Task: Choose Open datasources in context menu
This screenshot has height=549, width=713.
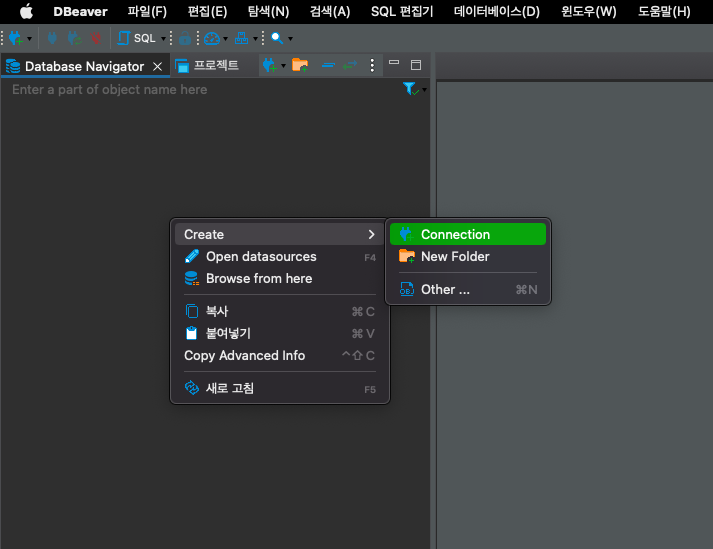Action: [x=280, y=257]
